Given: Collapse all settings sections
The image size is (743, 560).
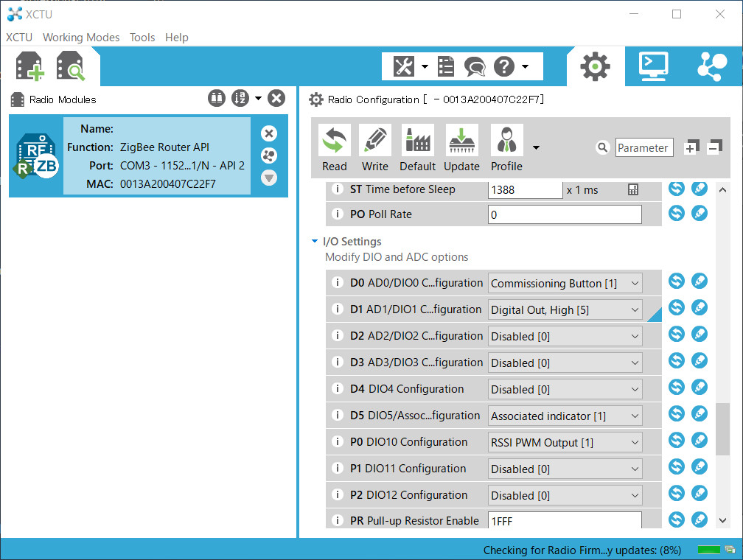Looking at the screenshot, I should point(714,147).
